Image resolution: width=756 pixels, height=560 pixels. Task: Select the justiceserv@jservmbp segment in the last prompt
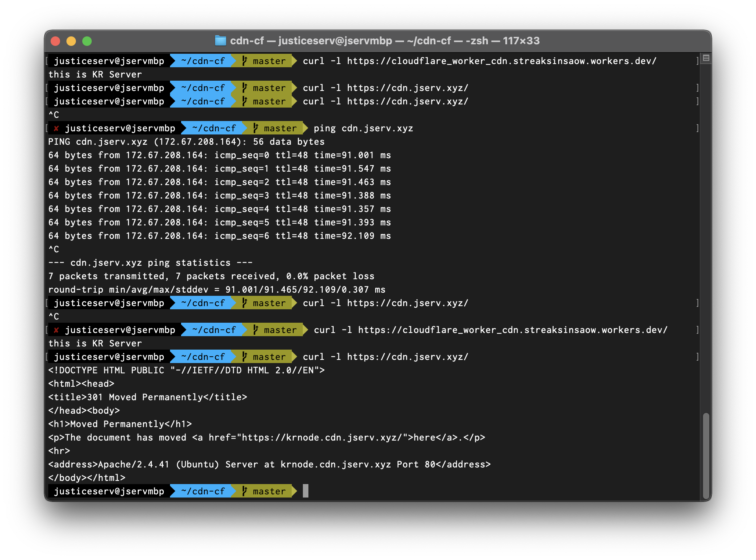(x=110, y=491)
